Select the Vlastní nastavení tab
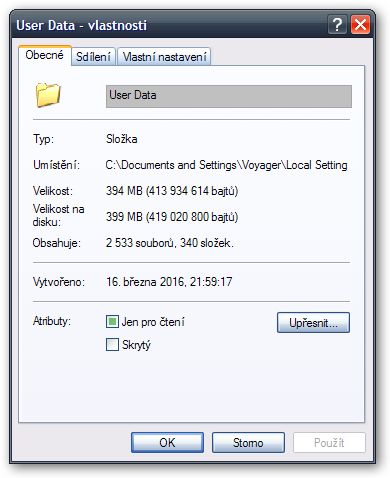 164,57
